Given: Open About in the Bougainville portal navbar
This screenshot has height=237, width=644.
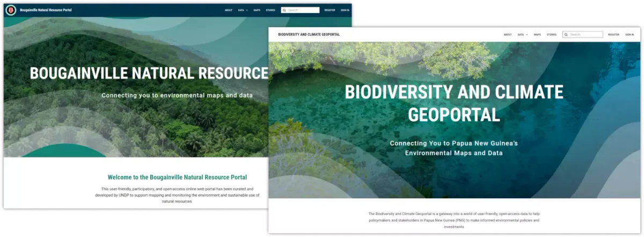Looking at the screenshot, I should [229, 10].
